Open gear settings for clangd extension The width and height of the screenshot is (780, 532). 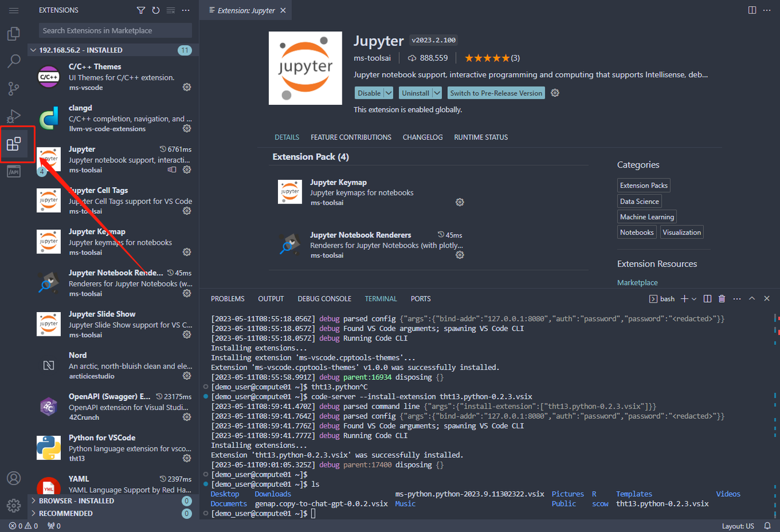[187, 129]
